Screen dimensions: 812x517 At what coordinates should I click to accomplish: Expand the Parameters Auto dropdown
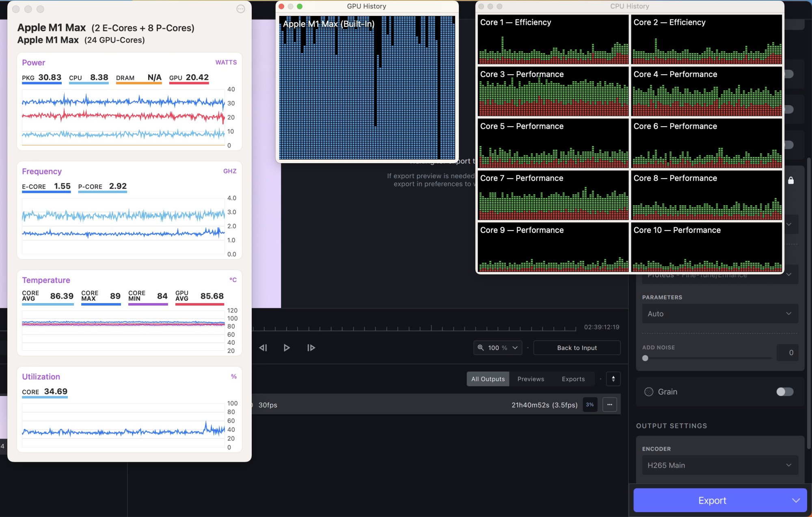tap(720, 314)
